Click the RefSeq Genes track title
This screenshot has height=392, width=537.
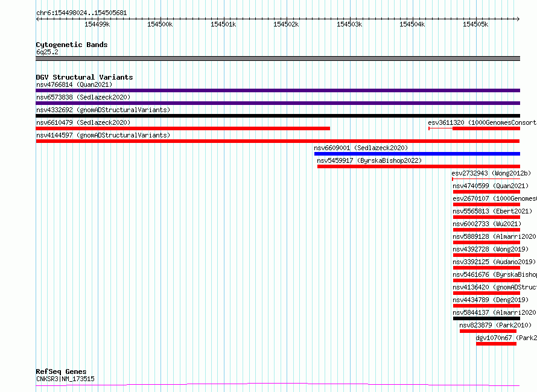click(x=61, y=371)
